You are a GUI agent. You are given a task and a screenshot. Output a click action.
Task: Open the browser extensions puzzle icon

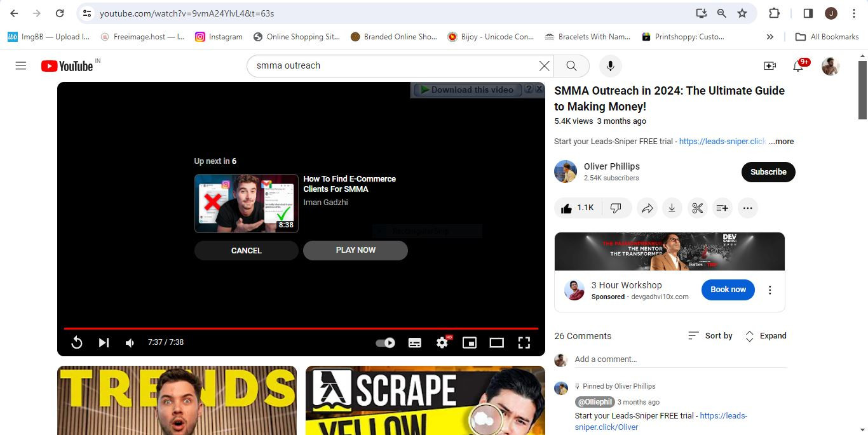pos(774,13)
